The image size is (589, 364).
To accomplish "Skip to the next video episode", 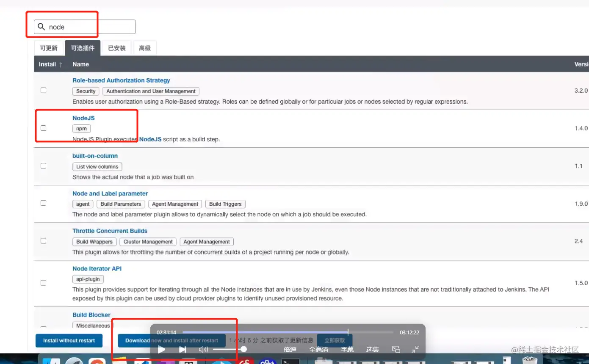I will pyautogui.click(x=183, y=349).
